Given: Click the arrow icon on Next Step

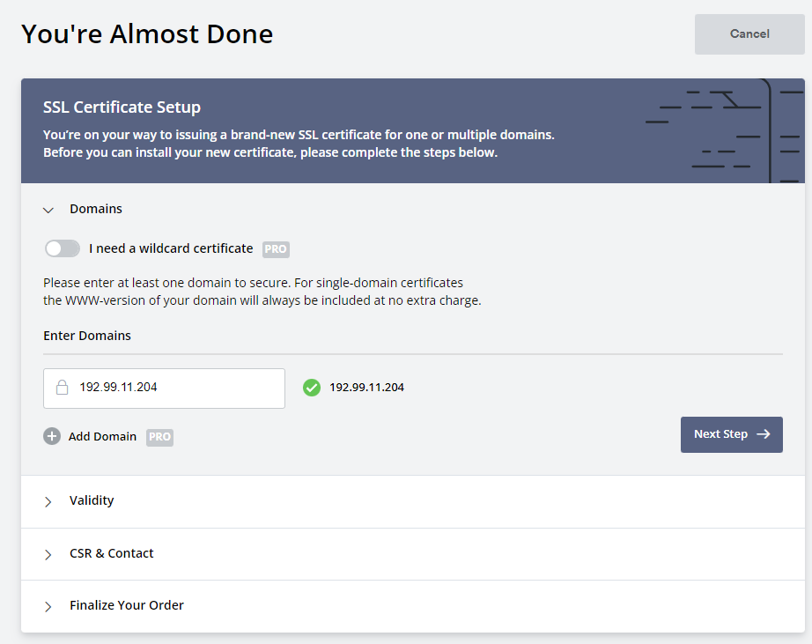Looking at the screenshot, I should [x=764, y=434].
